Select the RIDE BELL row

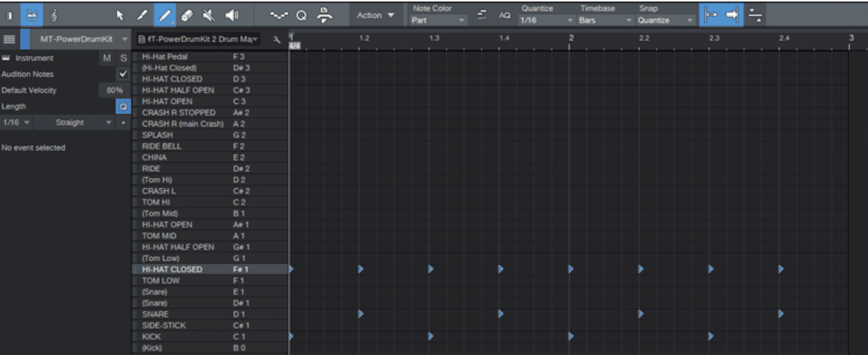[210, 146]
